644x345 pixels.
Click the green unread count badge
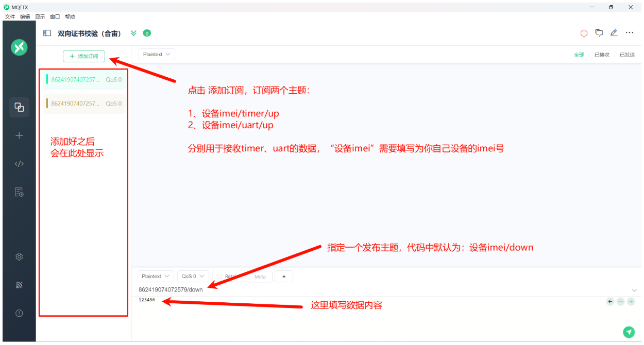pyautogui.click(x=147, y=33)
